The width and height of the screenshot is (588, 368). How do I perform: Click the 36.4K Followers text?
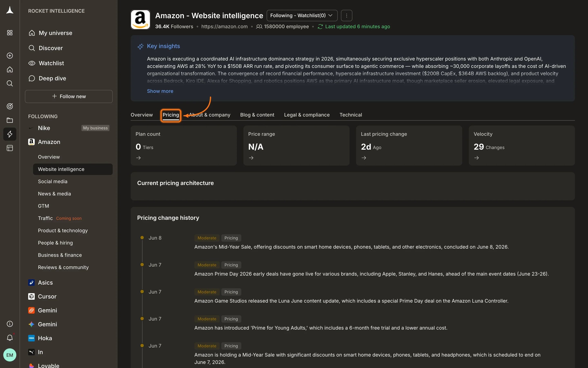pos(174,27)
